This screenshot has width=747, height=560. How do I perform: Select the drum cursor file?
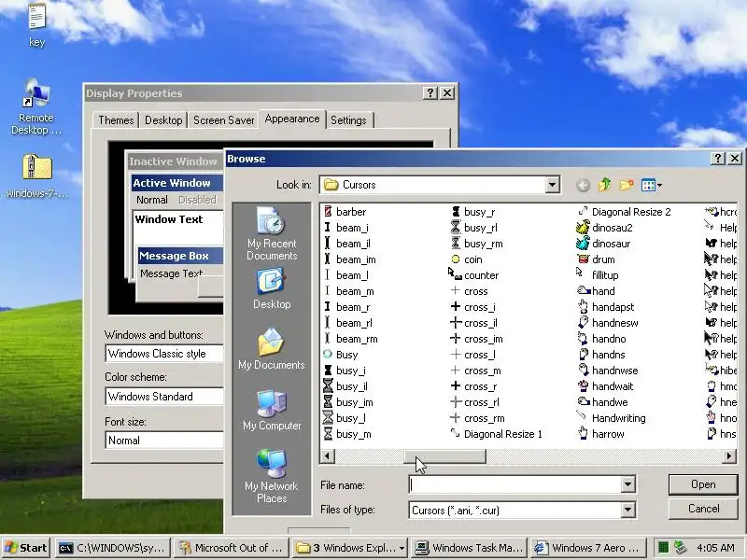click(x=596, y=259)
